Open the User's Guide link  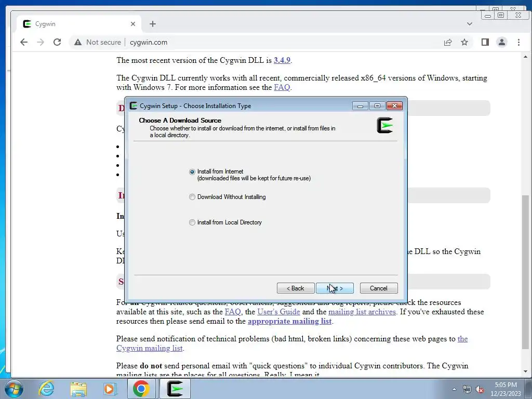pos(278,312)
